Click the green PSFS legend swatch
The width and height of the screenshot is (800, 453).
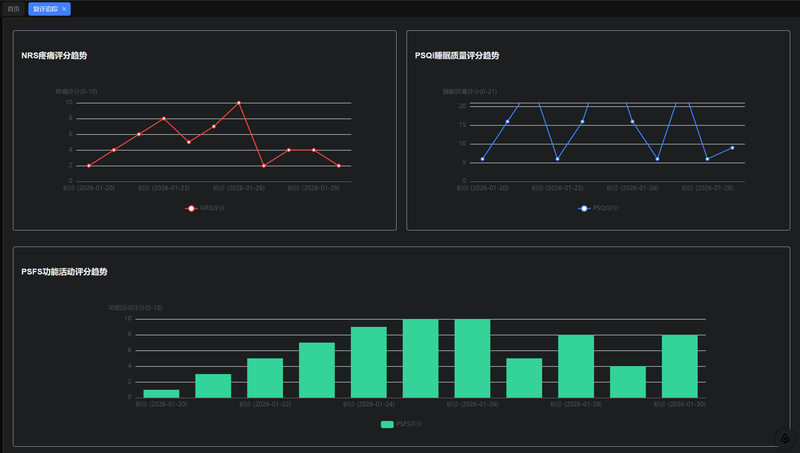387,424
